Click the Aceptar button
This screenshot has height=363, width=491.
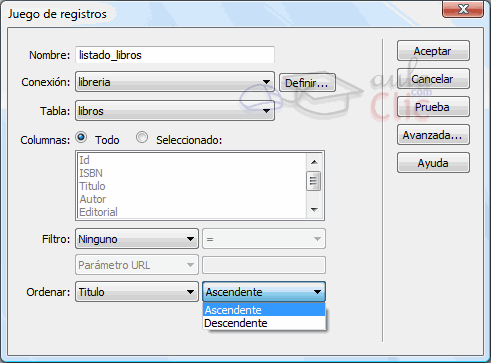tap(433, 51)
